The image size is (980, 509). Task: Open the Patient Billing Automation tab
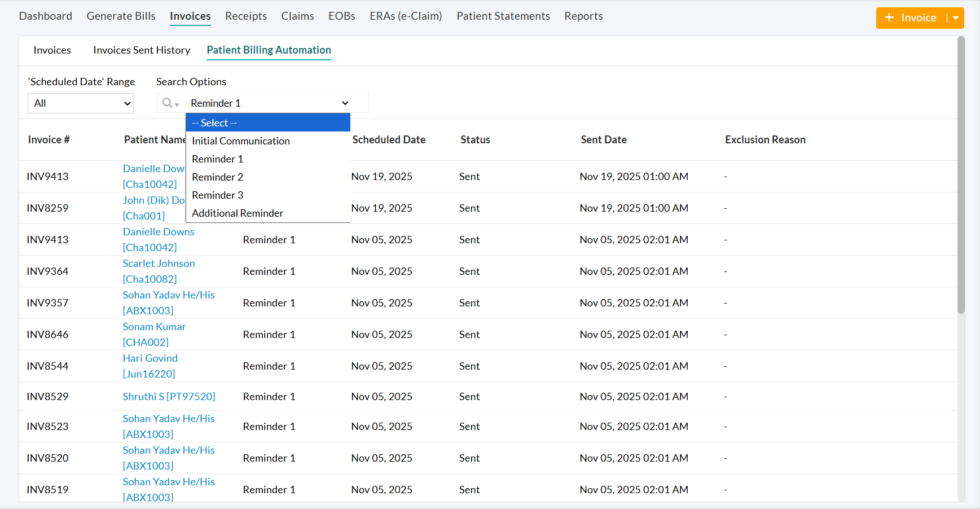[269, 50]
